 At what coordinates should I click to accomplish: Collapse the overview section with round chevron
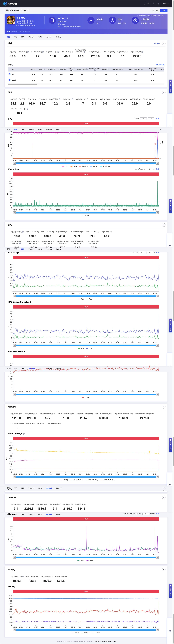click(x=164, y=43)
